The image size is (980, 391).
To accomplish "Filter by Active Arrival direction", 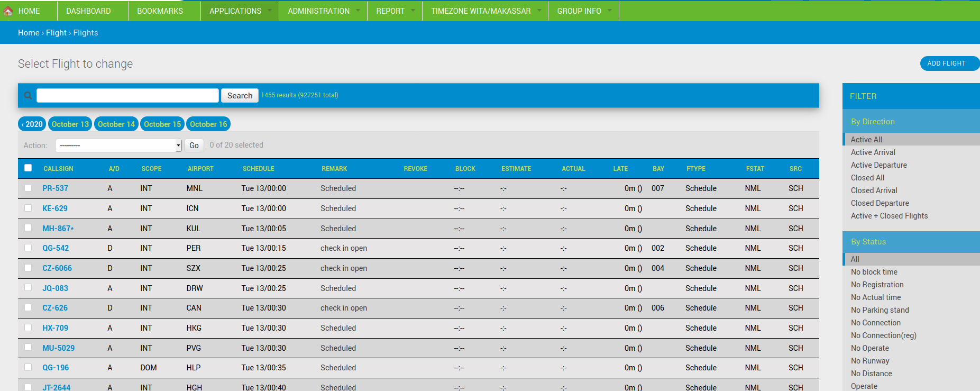I will 873,152.
